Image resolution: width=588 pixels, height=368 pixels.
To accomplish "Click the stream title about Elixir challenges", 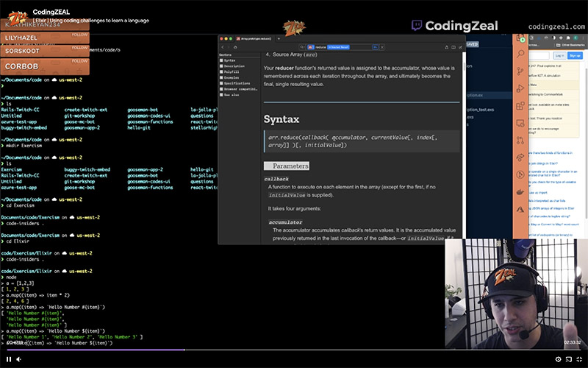I will [90, 21].
